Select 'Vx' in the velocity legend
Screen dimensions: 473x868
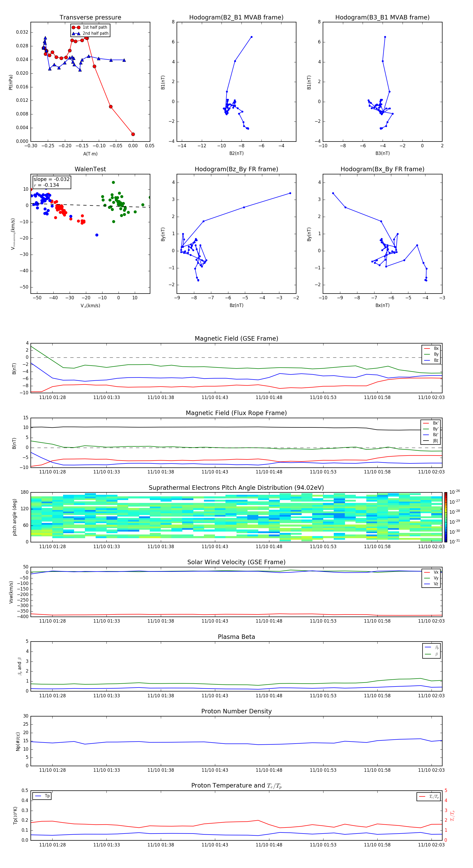click(x=431, y=572)
